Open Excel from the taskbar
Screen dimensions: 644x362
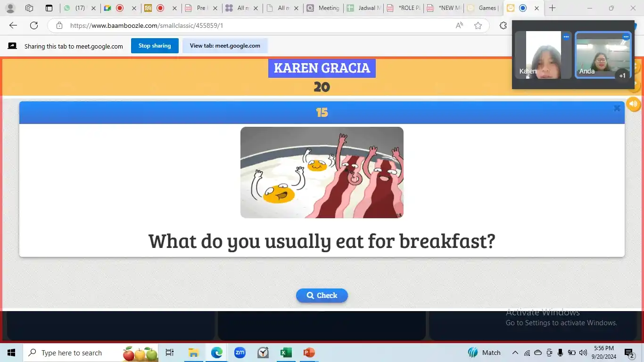286,353
